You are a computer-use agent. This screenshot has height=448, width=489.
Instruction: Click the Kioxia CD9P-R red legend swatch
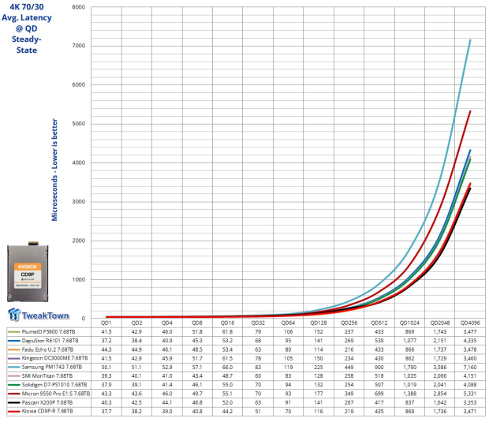(x=14, y=412)
